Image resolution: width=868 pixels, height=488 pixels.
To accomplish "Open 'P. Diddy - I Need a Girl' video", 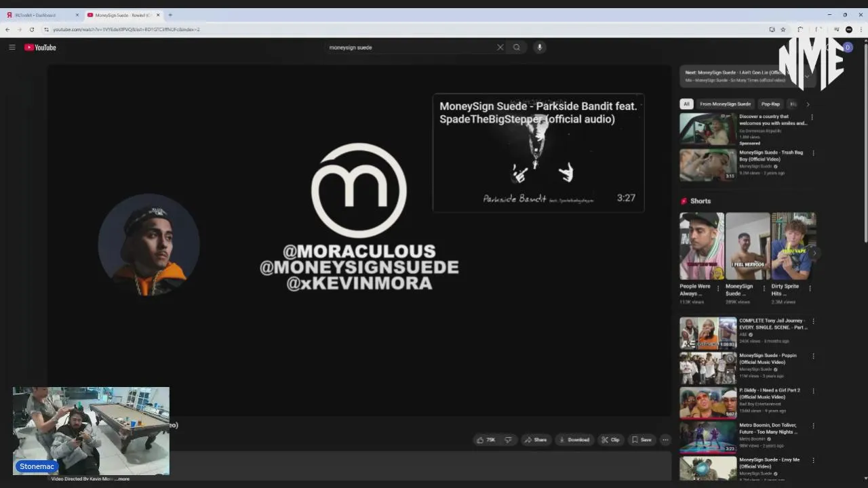I will (708, 403).
